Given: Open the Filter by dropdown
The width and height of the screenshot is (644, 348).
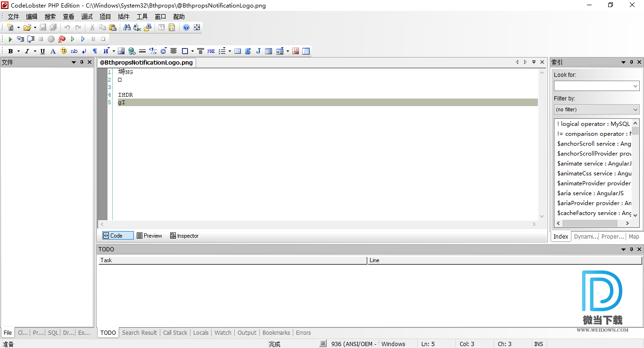Looking at the screenshot, I should [596, 109].
